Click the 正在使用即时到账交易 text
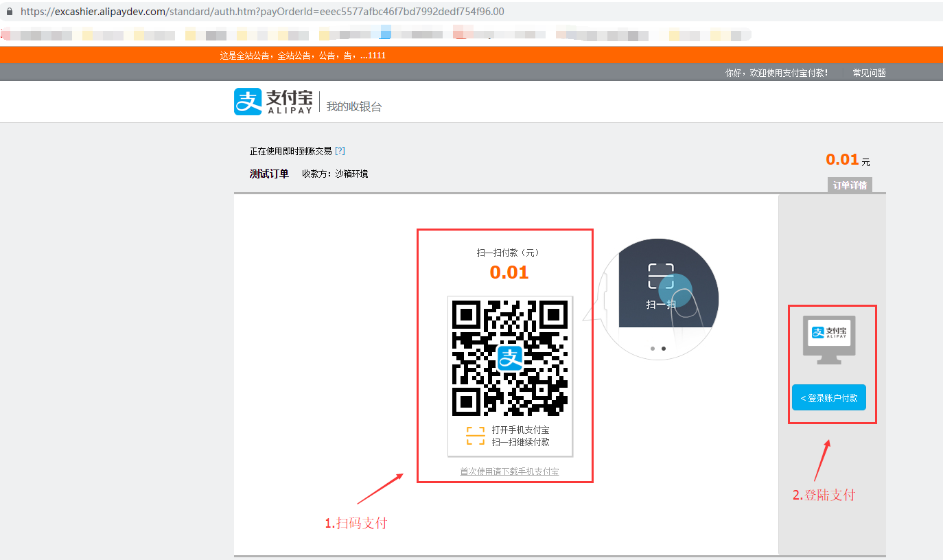 tap(291, 151)
